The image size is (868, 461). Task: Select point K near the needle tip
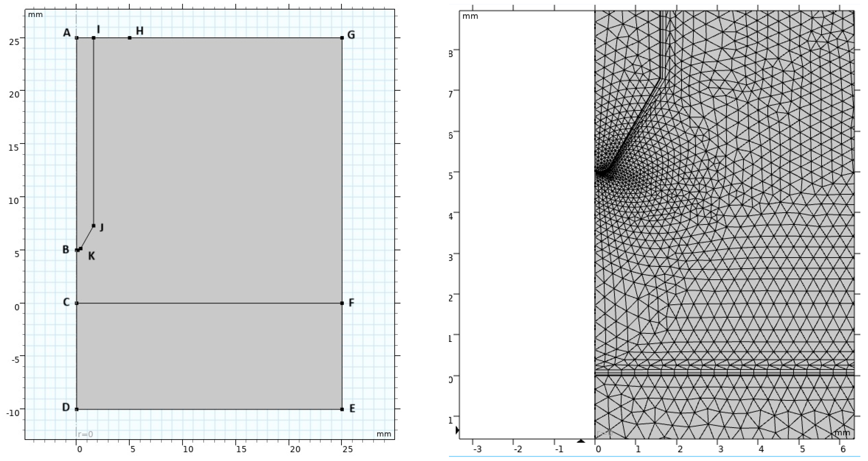(x=81, y=248)
